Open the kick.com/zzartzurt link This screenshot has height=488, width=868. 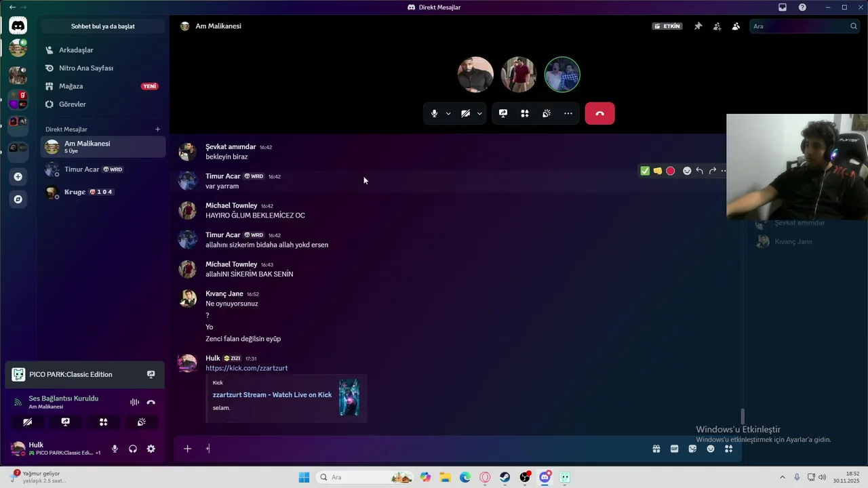(x=247, y=368)
